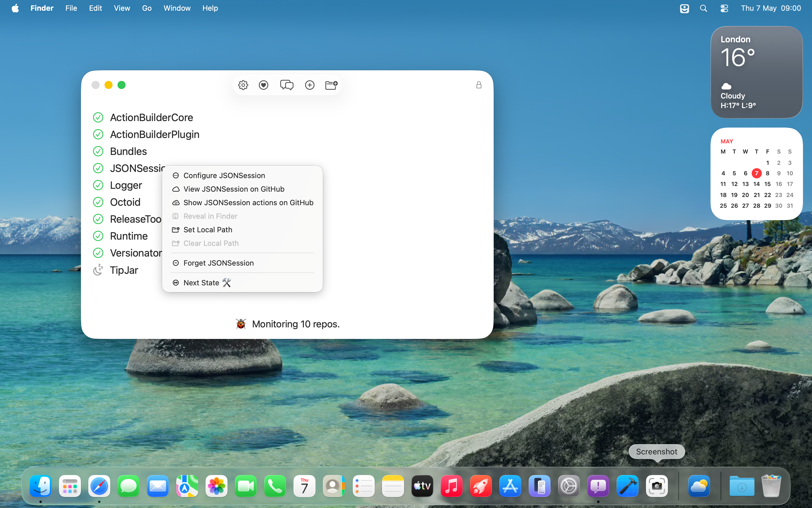Open Control Center in the menu bar
812x508 pixels.
[x=724, y=8]
